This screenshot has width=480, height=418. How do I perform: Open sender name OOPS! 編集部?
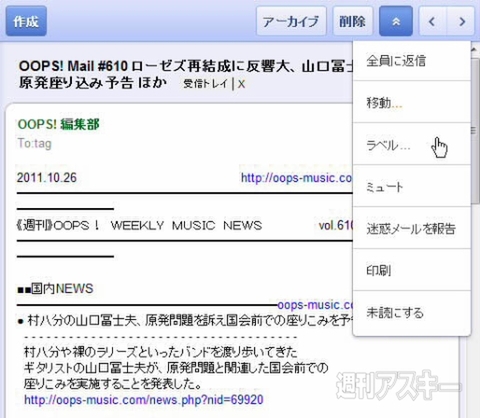coord(59,124)
